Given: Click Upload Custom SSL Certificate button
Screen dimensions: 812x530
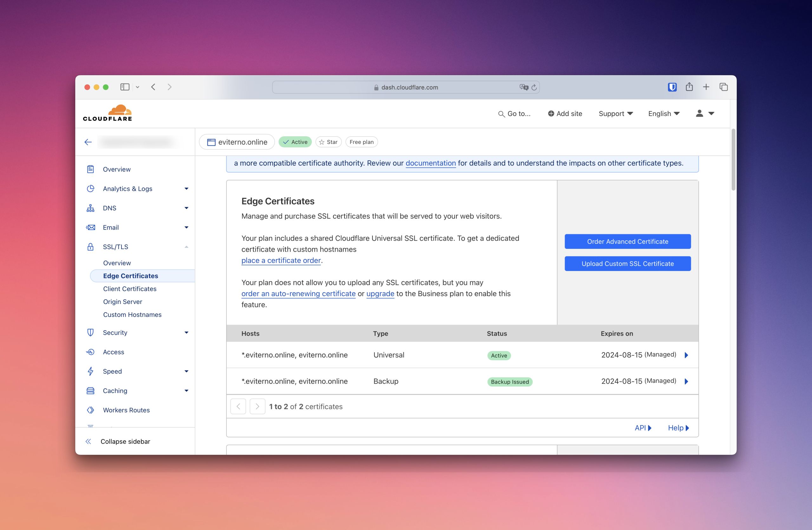Looking at the screenshot, I should 627,264.
